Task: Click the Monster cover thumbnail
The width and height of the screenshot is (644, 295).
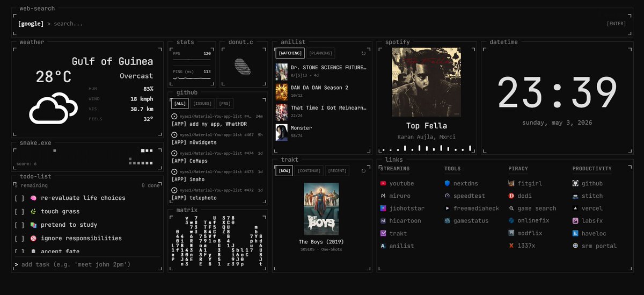Action: pyautogui.click(x=282, y=132)
